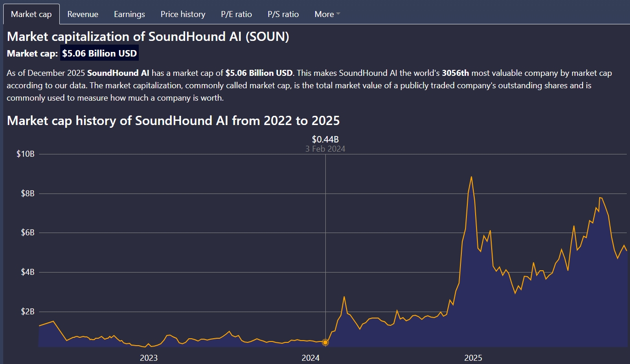Click the 2025 x-axis label
630x364 pixels.
tap(473, 358)
